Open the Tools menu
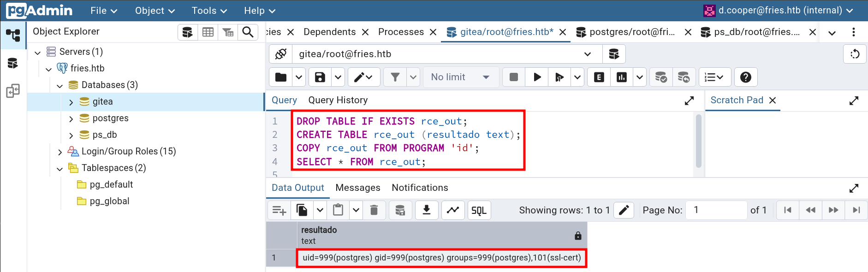 [x=209, y=10]
